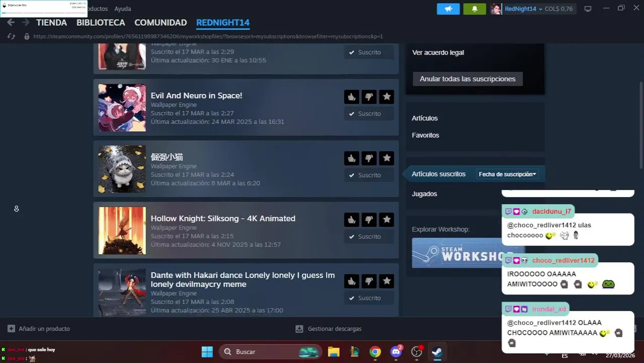The height and width of the screenshot is (363, 644).
Task: Select Artículos in the side menu
Action: point(425,118)
